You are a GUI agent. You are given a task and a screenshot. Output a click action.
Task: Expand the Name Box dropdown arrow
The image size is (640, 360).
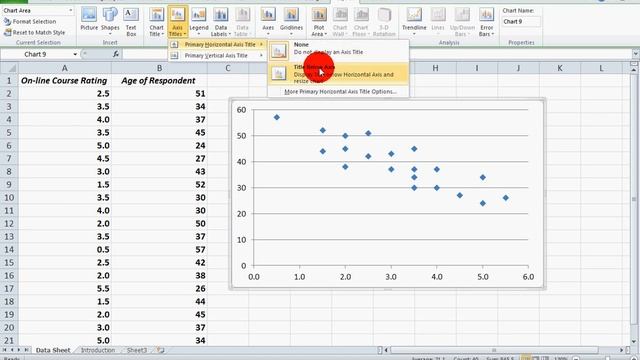click(75, 54)
